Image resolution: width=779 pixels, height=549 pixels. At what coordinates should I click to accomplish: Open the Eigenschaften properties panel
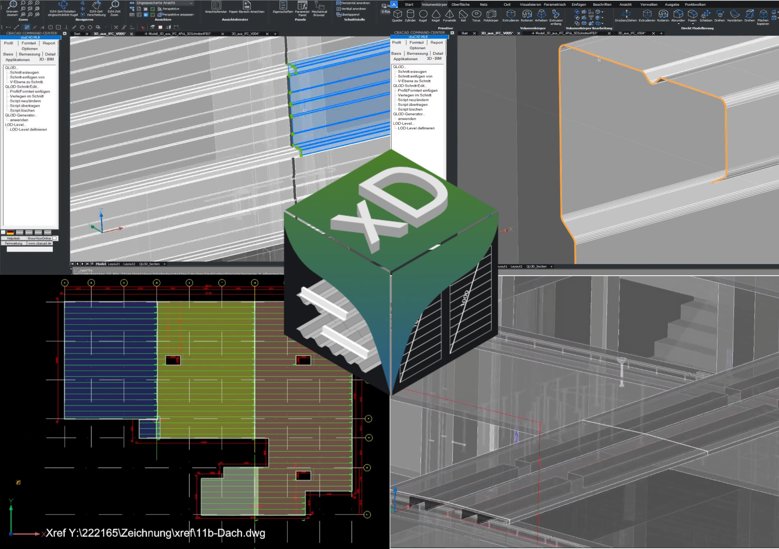[x=283, y=7]
